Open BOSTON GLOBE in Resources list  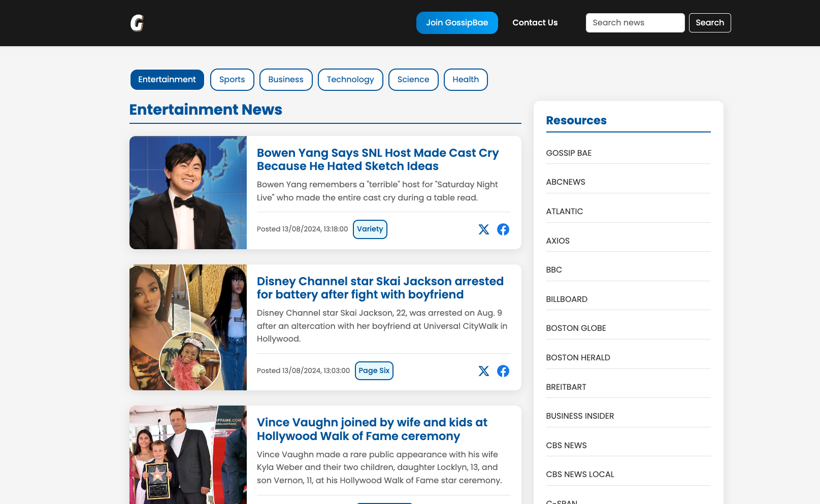click(x=576, y=328)
